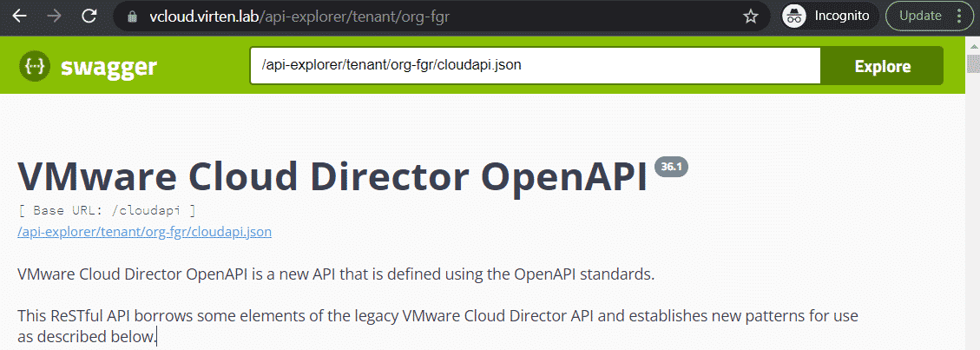Click the paragraph starting 'This ReSTful API borrows'
The height and width of the screenshot is (350, 980).
point(437,327)
